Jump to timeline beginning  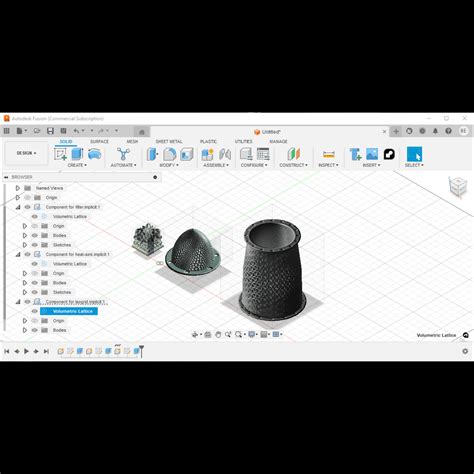pyautogui.click(x=7, y=351)
